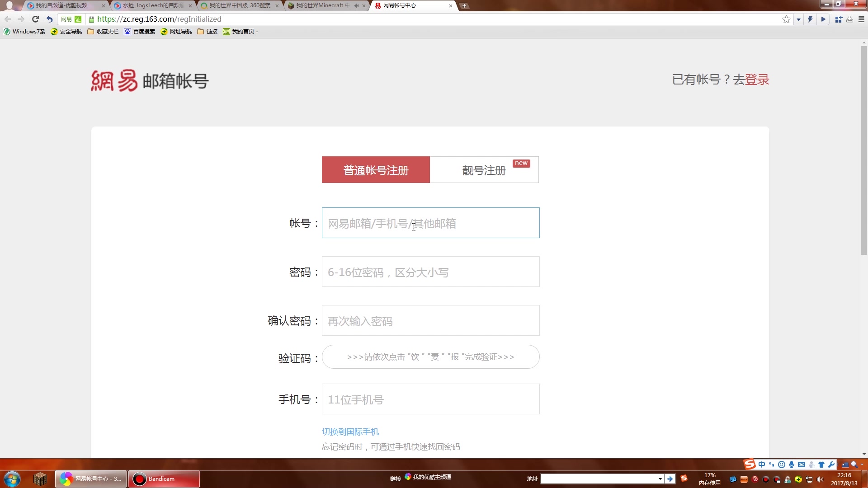
Task: Click the system volume speaker icon
Action: pyautogui.click(x=820, y=479)
